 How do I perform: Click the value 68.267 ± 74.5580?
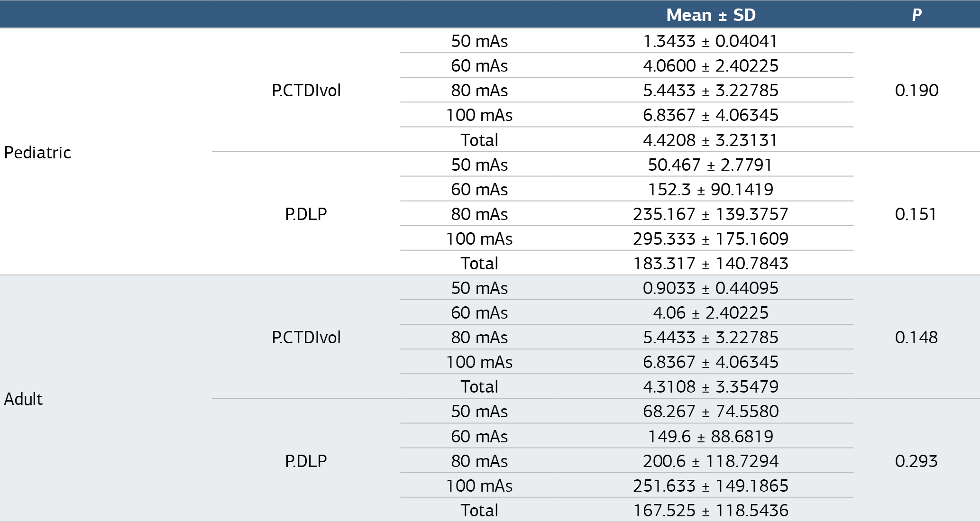pos(711,412)
